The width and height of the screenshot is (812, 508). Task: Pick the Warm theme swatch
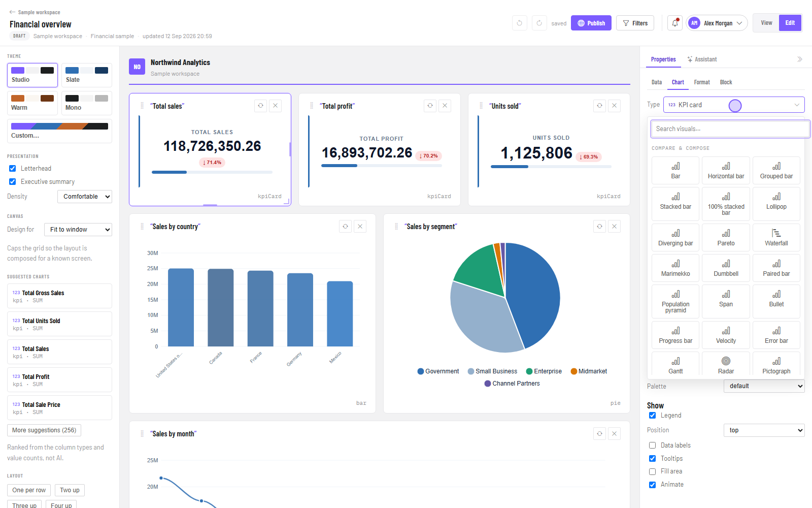tap(32, 103)
